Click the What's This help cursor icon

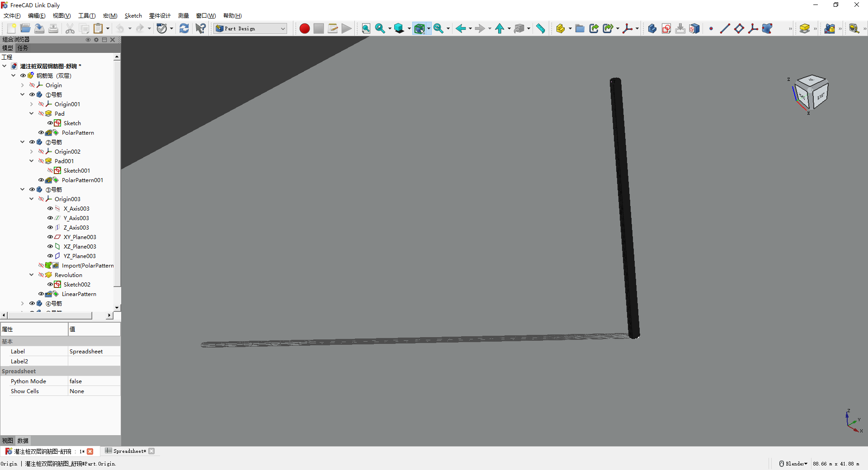coord(200,28)
